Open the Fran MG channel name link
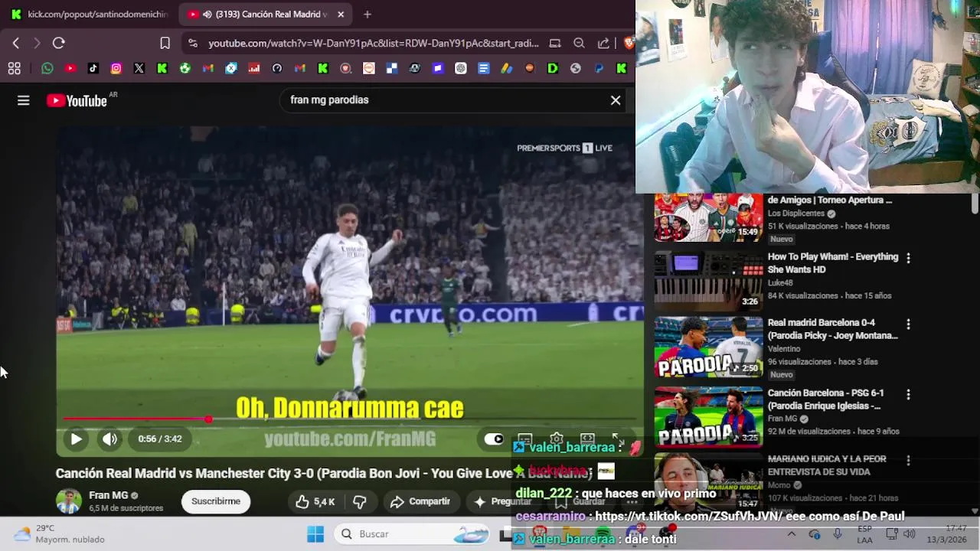 [108, 495]
